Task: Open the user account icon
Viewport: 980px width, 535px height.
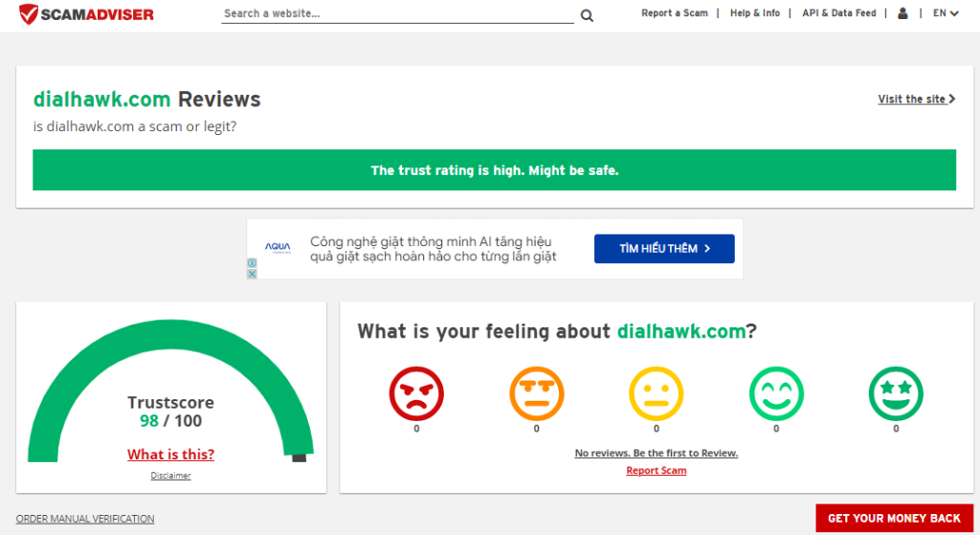Action: click(902, 13)
